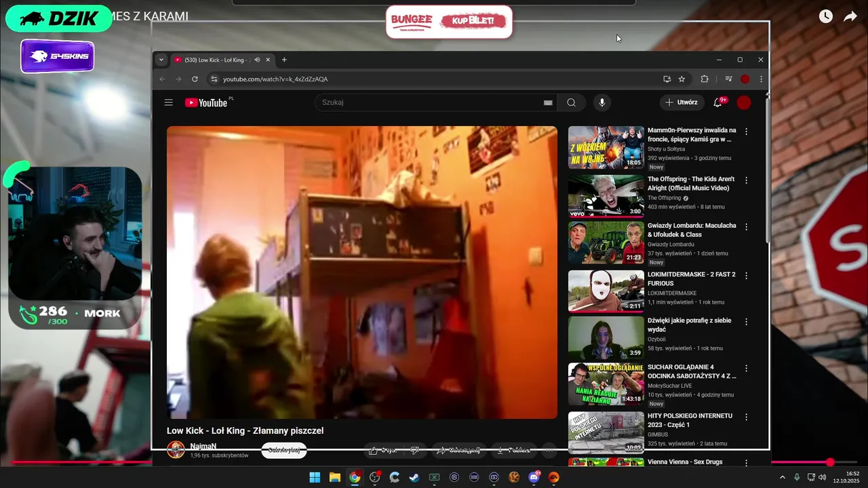This screenshot has width=868, height=488.
Task: Show hidden system tray icons chevron
Action: pos(783,477)
